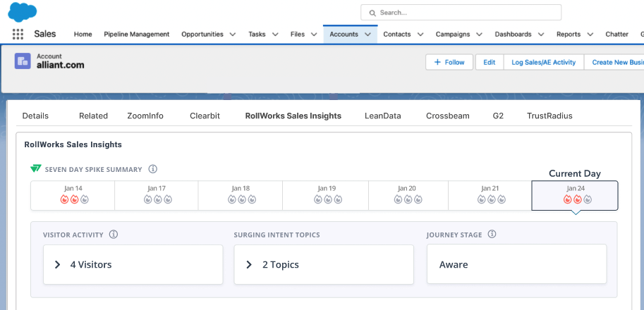This screenshot has width=644, height=310.
Task: Click into the Search field
Action: click(x=461, y=12)
